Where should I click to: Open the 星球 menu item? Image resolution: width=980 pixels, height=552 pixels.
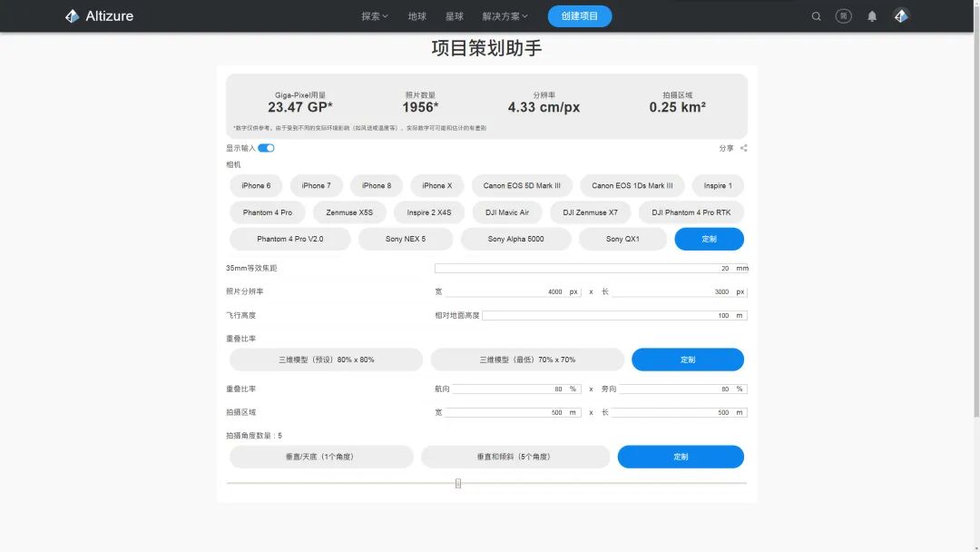pyautogui.click(x=455, y=16)
